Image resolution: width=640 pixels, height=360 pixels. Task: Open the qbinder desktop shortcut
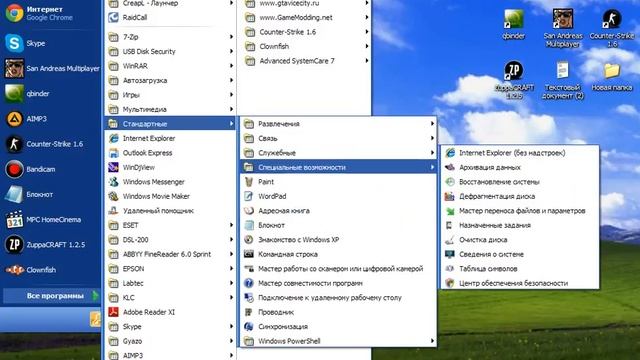pyautogui.click(x=513, y=24)
